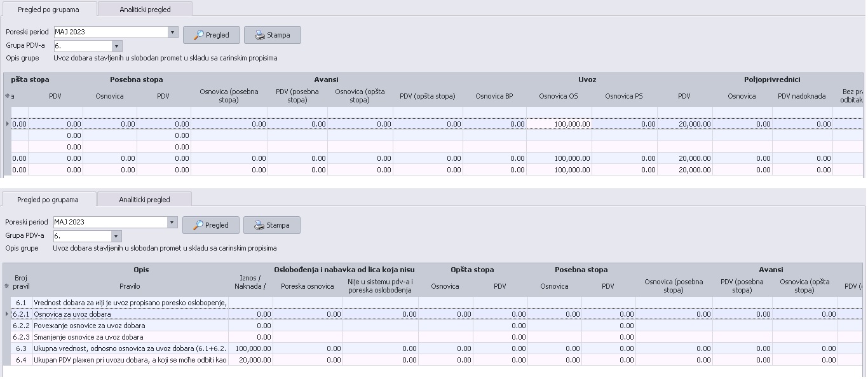Click the printer icon on lower Stampa button
The image size is (868, 379).
tap(259, 226)
